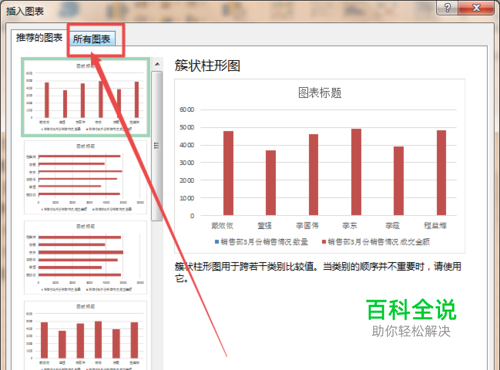Click the help question mark button
The width and height of the screenshot is (500, 370).
(x=447, y=8)
